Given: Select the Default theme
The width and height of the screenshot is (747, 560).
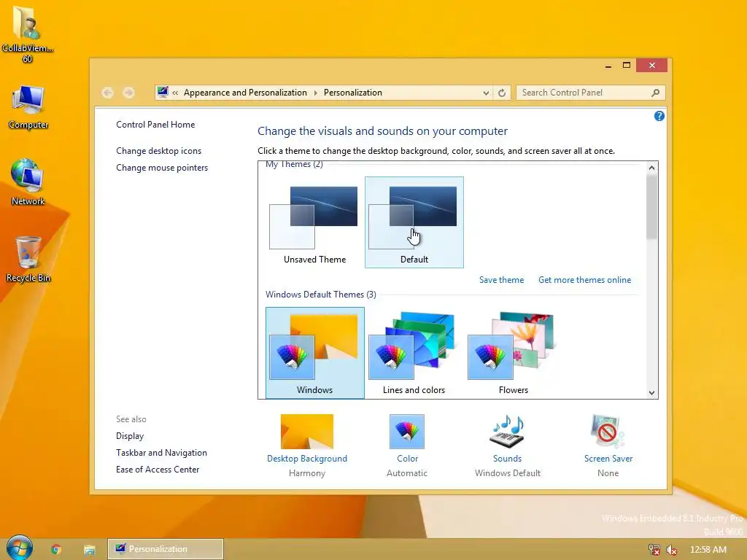Looking at the screenshot, I should click(x=414, y=223).
